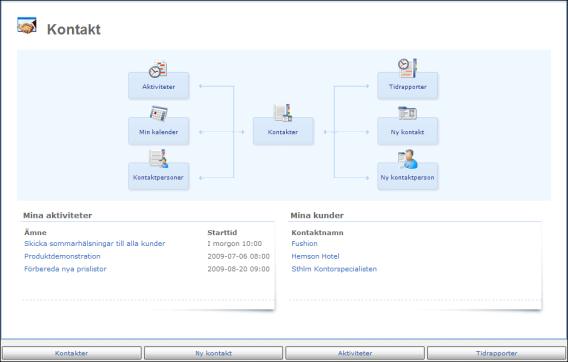Open the Aktiviteter flowchart box
Screen dimensions: 568x362
tap(159, 86)
